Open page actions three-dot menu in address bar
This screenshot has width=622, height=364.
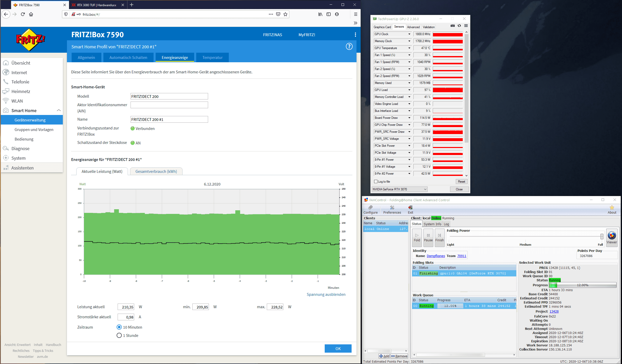pyautogui.click(x=271, y=14)
